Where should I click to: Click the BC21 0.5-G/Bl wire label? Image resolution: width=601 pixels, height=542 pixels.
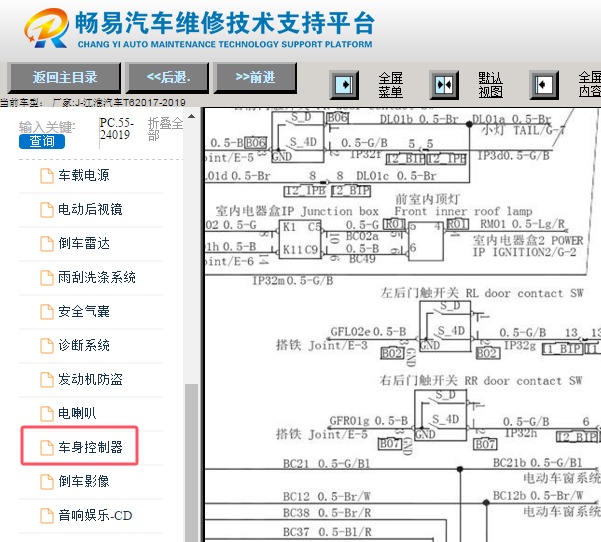[327, 464]
